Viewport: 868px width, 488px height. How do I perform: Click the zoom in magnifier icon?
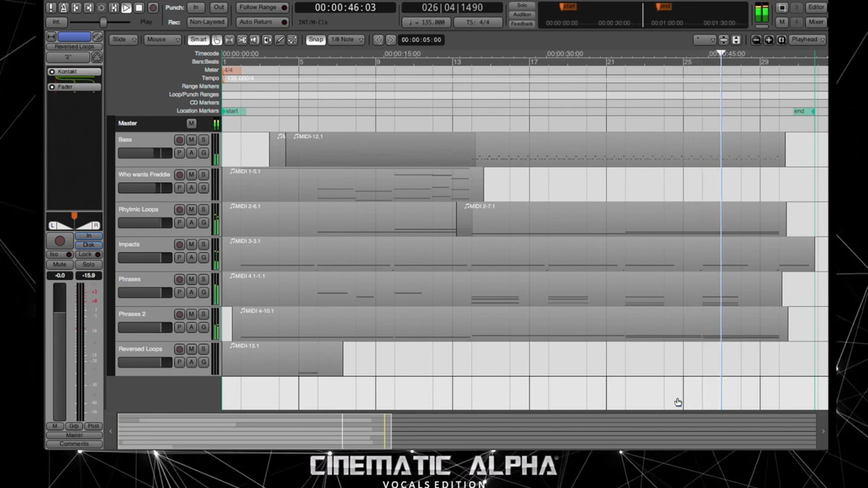769,40
